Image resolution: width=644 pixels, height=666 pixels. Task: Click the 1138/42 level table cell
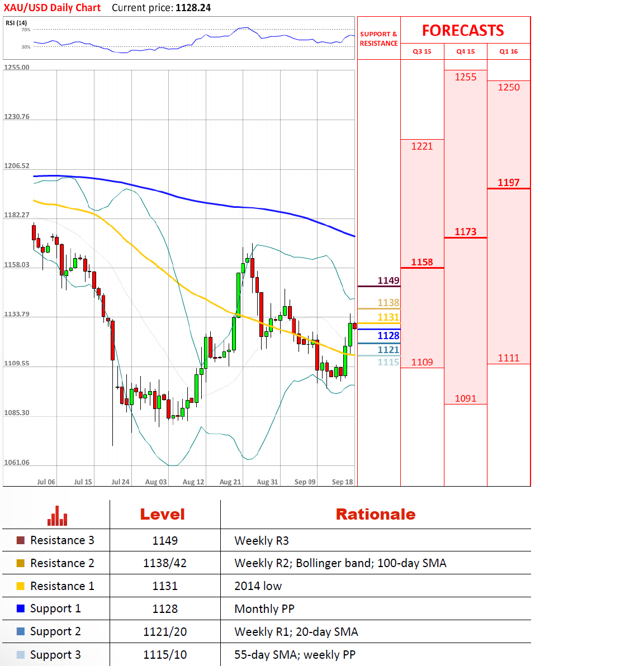click(x=165, y=563)
